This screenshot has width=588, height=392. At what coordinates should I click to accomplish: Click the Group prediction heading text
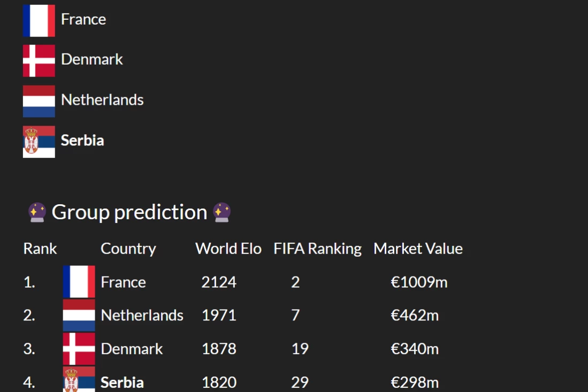click(x=129, y=212)
